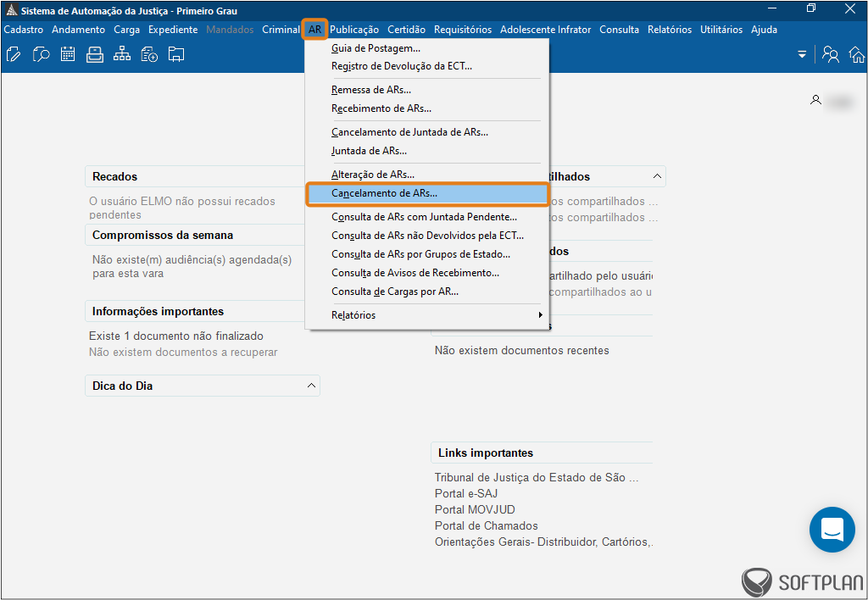
Task: Open the Portal MOVJUD link
Action: [475, 510]
